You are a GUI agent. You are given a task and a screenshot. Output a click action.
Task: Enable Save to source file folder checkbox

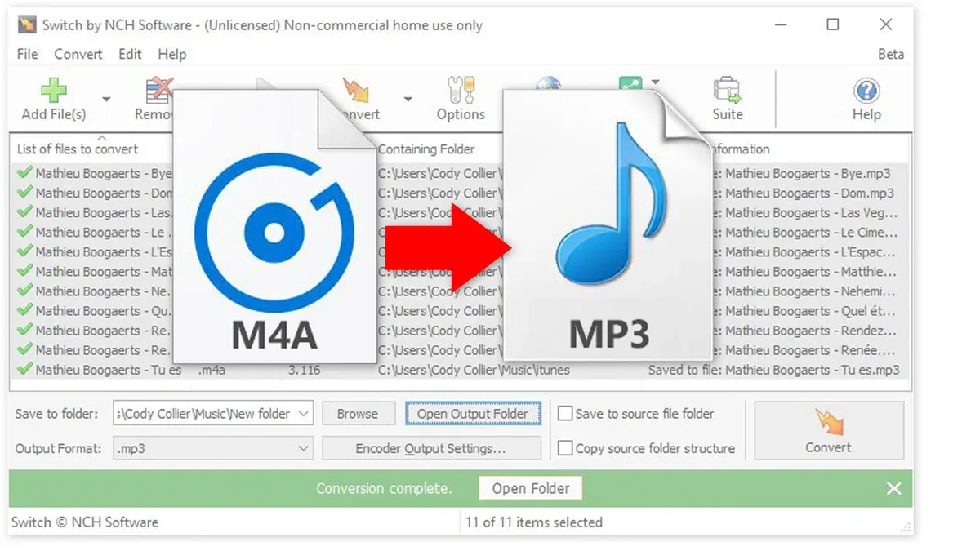point(564,413)
